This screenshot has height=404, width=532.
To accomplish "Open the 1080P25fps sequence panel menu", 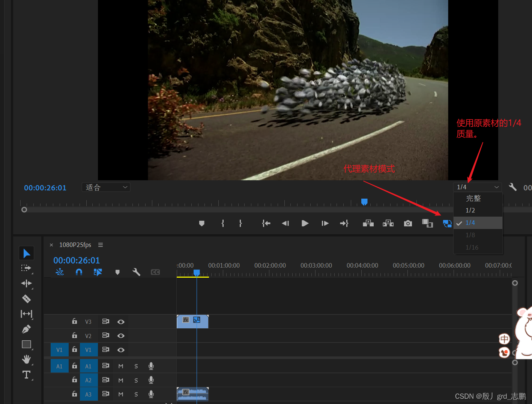I will point(101,245).
